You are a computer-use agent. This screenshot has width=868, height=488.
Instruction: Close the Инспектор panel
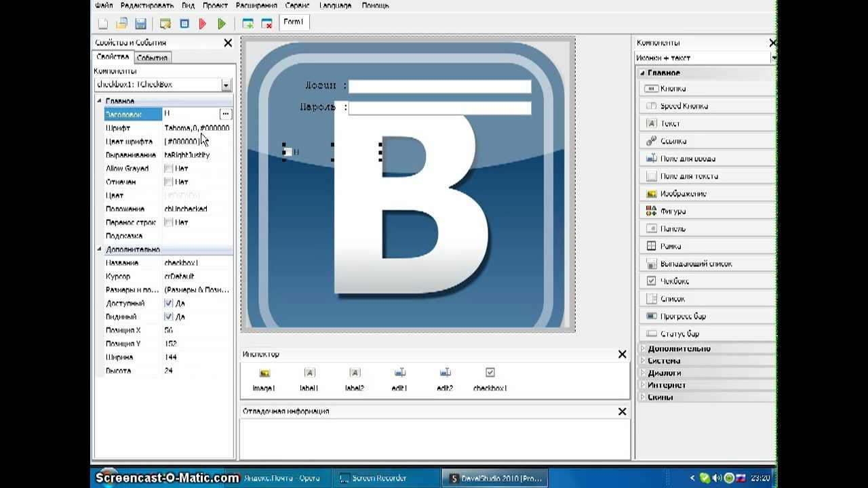click(622, 354)
